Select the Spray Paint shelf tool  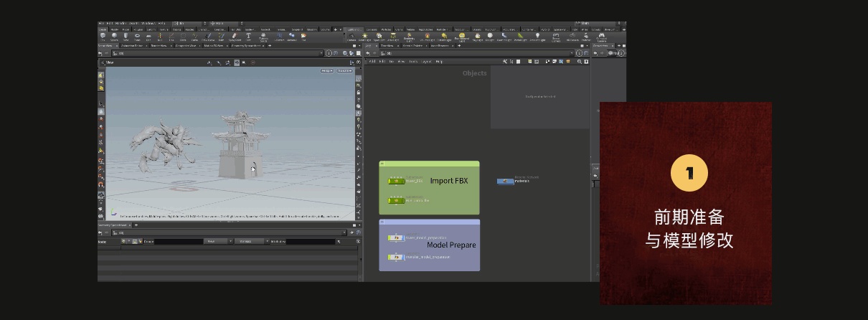pyautogui.click(x=235, y=37)
